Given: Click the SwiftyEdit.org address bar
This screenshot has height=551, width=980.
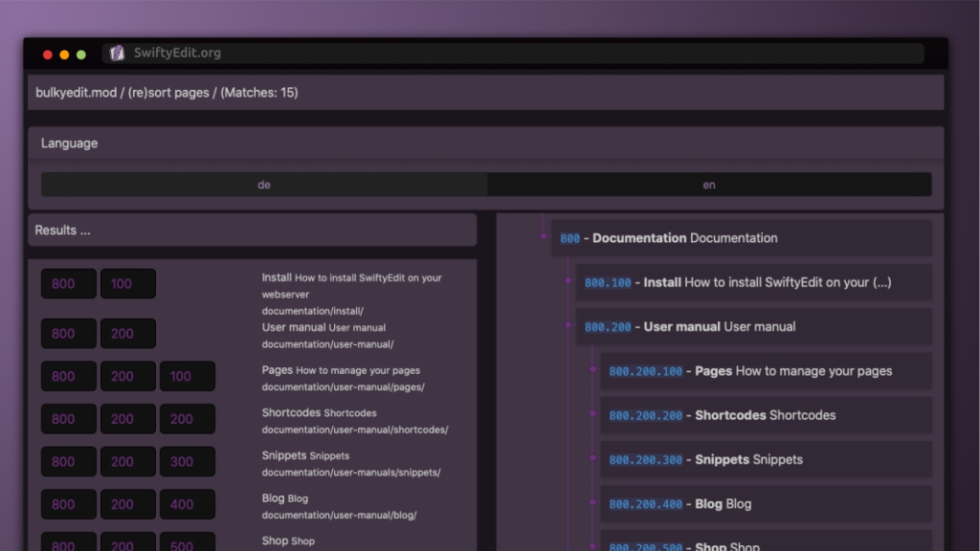Looking at the screenshot, I should [513, 54].
